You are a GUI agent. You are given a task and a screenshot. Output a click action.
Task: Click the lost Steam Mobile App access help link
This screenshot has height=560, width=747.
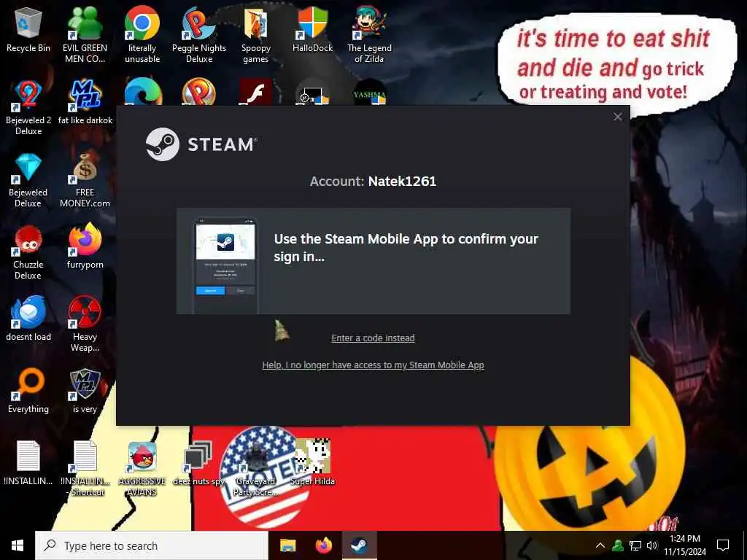coord(373,365)
